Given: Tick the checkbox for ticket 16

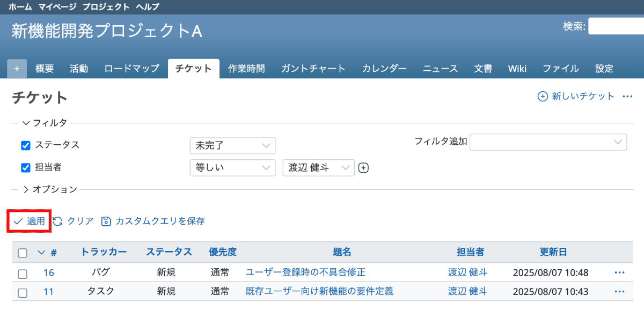Looking at the screenshot, I should tap(23, 274).
